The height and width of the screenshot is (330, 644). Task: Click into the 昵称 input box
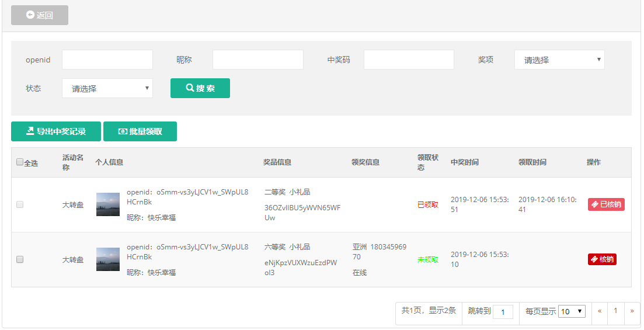(258, 60)
